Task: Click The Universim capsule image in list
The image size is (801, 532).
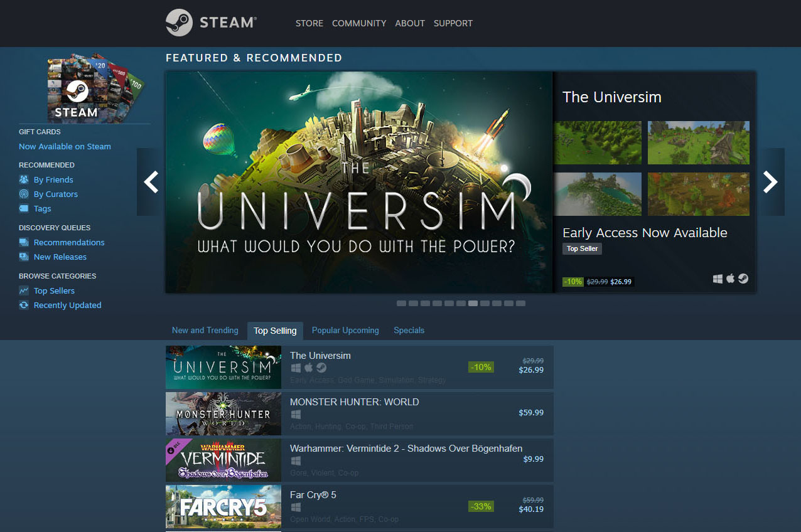Action: 223,367
